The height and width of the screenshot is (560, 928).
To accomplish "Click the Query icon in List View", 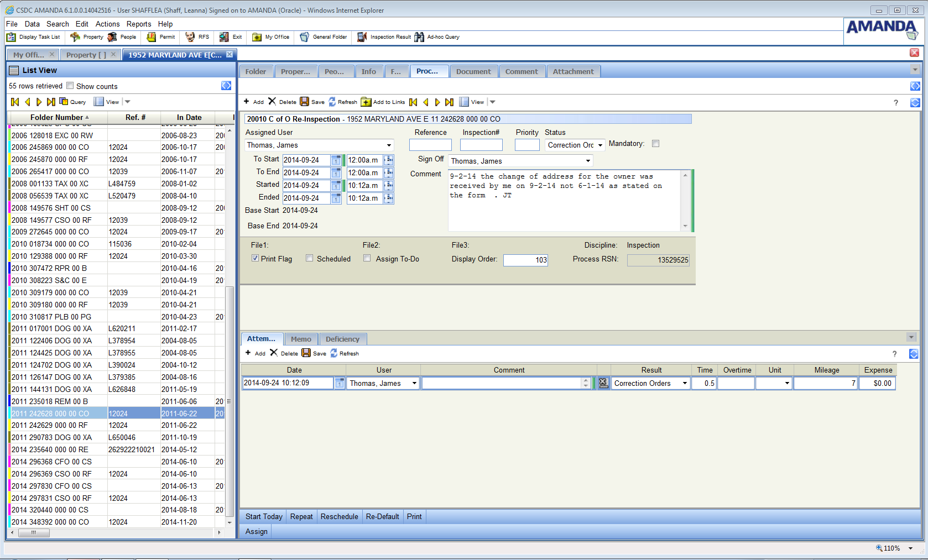I will [x=64, y=102].
